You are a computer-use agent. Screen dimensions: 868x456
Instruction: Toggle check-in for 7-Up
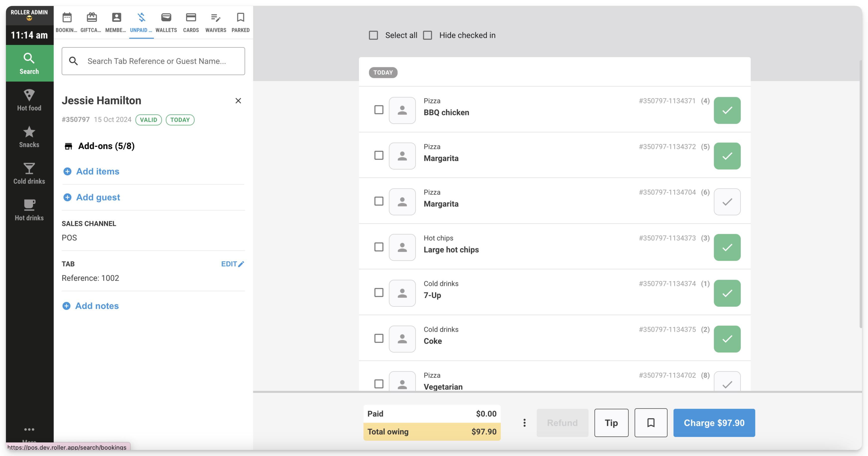[x=727, y=293]
